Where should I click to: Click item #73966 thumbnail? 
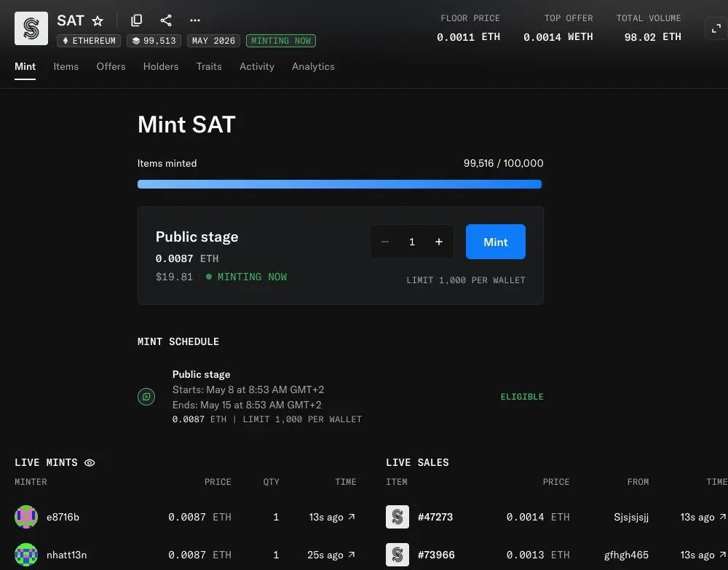click(397, 555)
